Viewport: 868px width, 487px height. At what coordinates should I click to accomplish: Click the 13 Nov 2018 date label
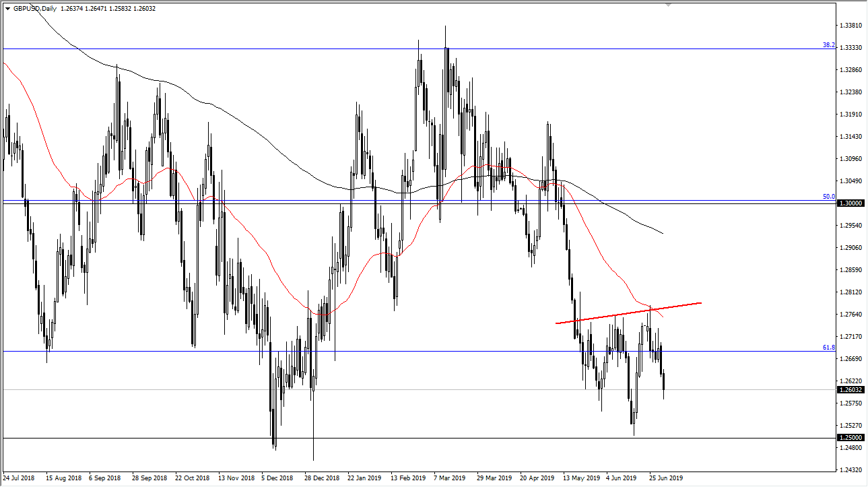tap(235, 478)
